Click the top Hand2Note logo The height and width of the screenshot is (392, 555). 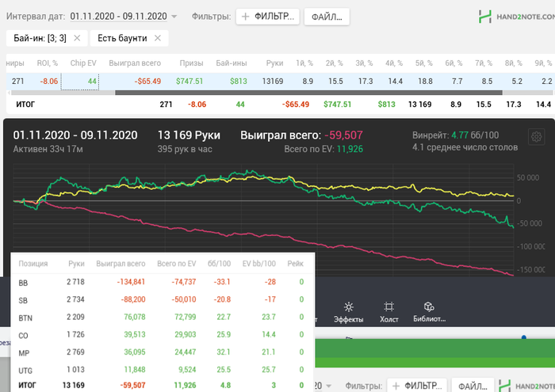click(x=516, y=17)
